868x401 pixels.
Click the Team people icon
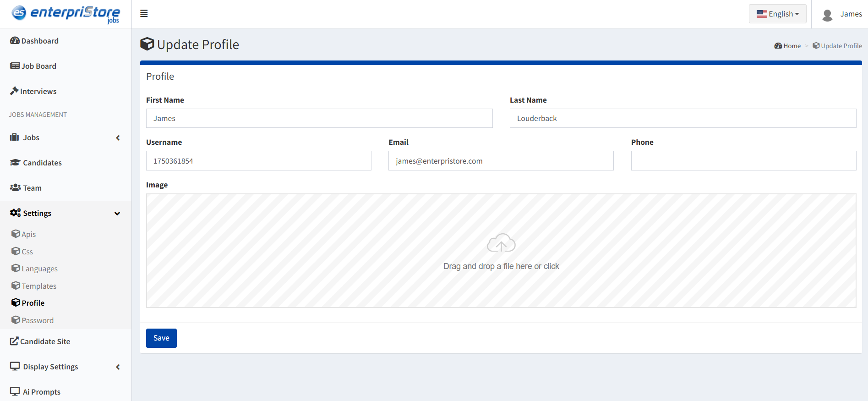click(x=15, y=188)
